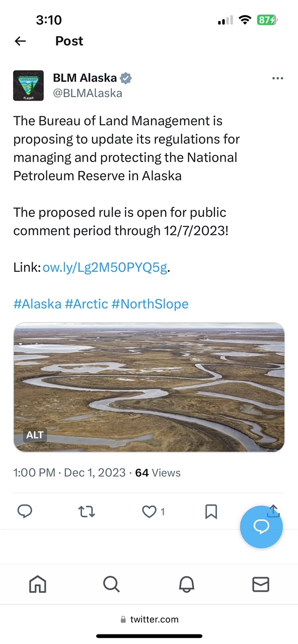This screenshot has width=298, height=644.
Task: Retweet the post using the repost icon
Action: point(86,511)
